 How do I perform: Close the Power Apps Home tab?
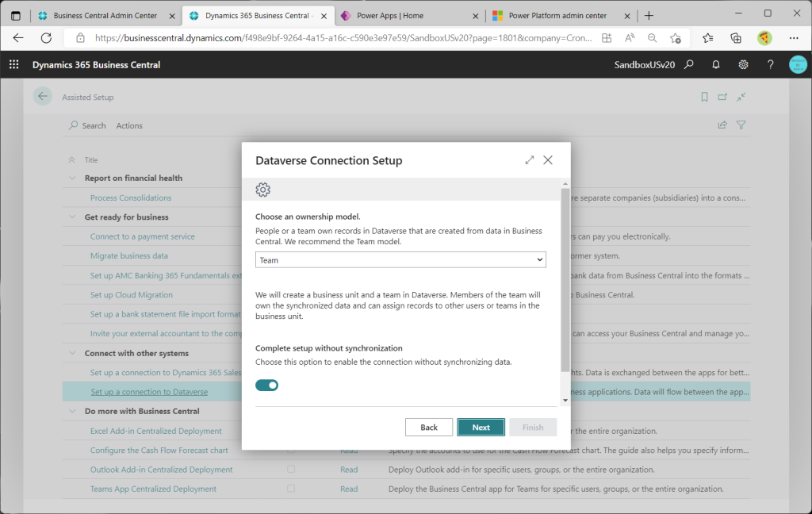(x=476, y=16)
